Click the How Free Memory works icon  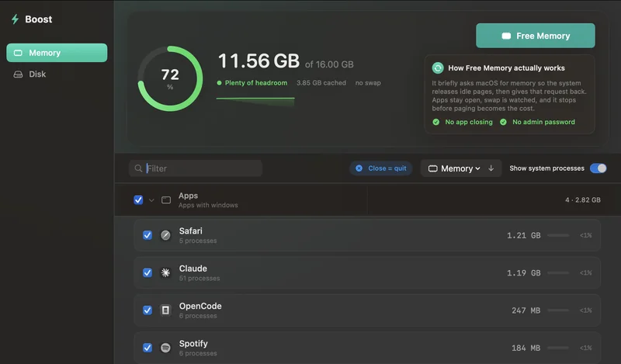point(438,68)
